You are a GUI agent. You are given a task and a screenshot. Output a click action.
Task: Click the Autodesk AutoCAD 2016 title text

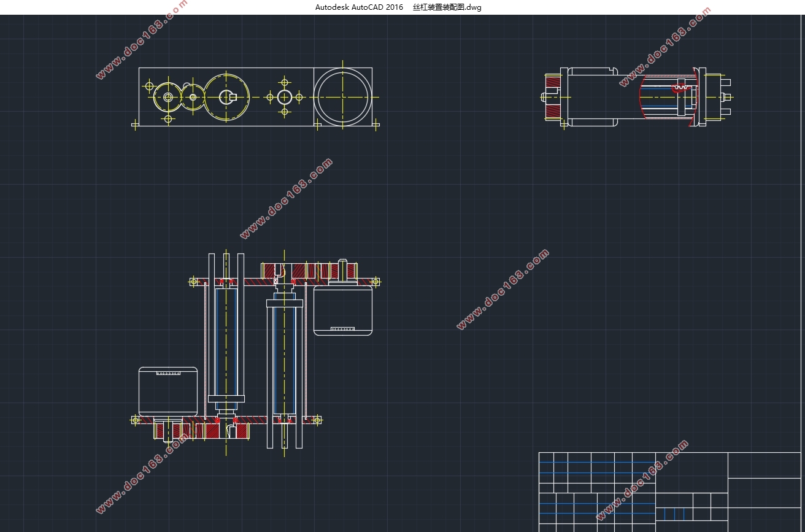359,7
